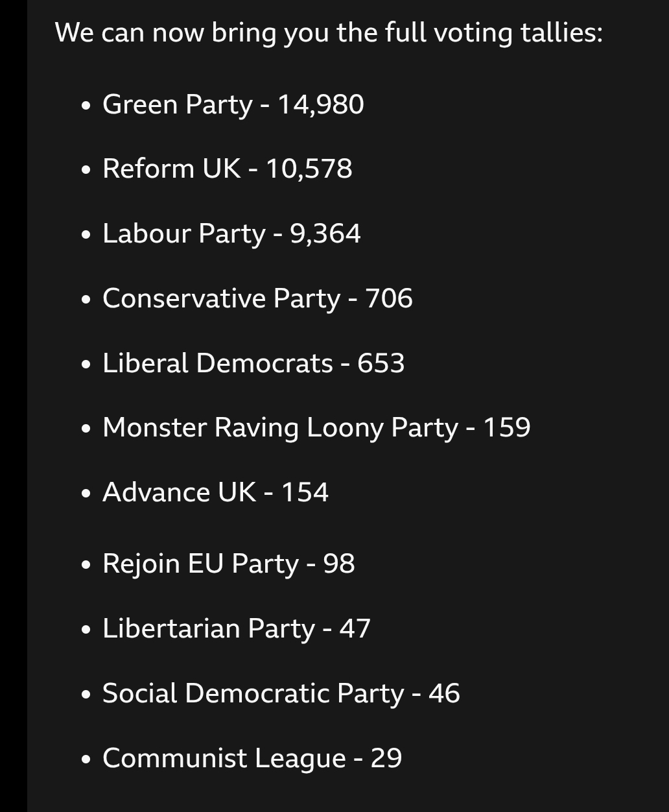This screenshot has width=669, height=812.
Task: Select the Libertarian Party - 47 line
Action: coord(237,628)
